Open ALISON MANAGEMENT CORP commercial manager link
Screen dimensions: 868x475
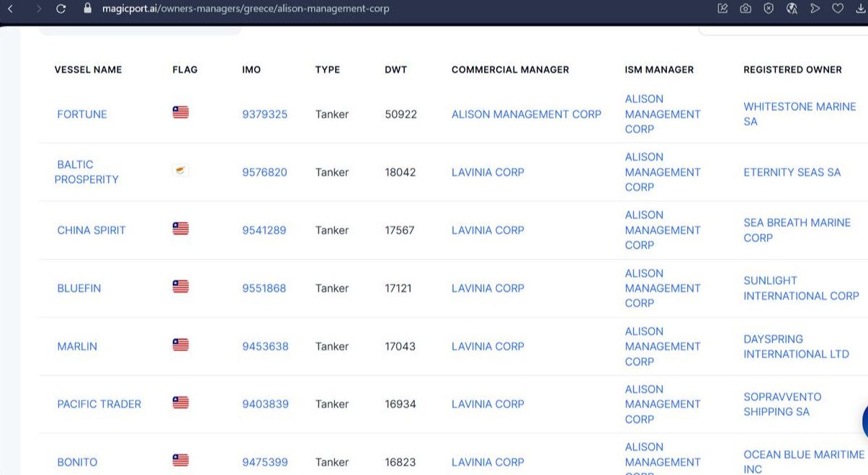[x=527, y=115]
